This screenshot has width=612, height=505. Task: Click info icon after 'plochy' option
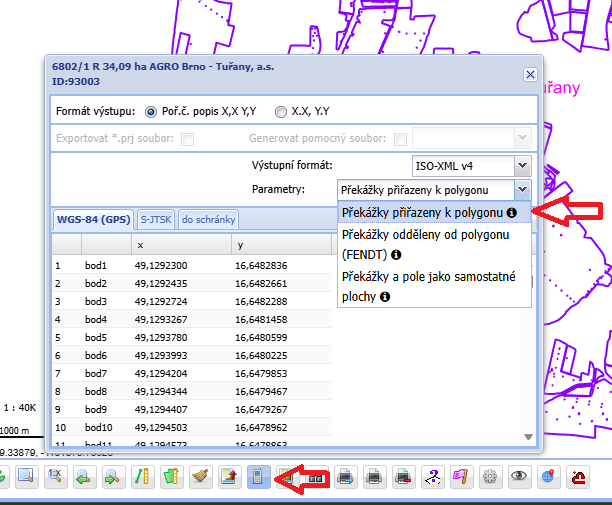coord(385,297)
